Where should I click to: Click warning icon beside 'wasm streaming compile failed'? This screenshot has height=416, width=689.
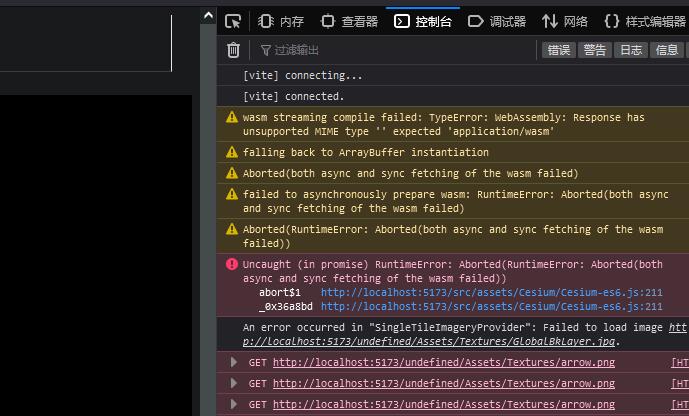(x=232, y=117)
